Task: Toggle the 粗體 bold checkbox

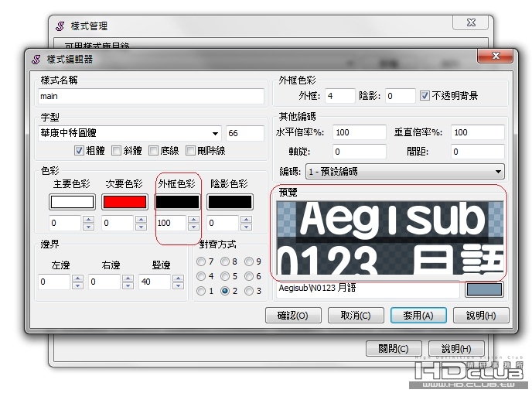Action: pyautogui.click(x=79, y=150)
